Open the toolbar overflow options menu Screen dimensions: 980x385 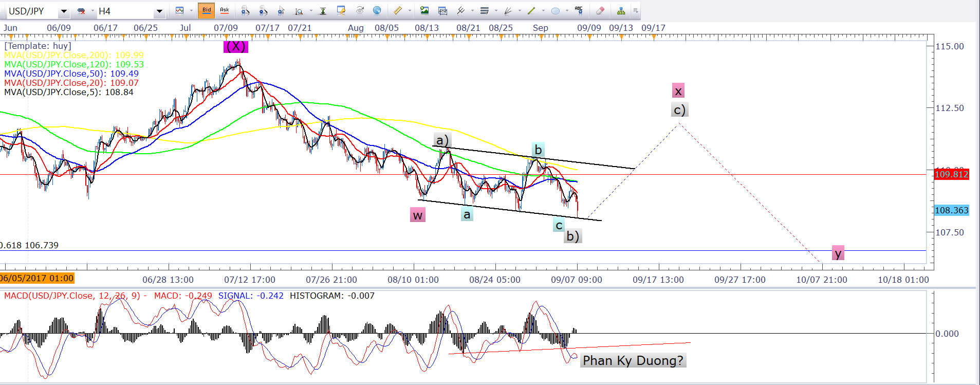(636, 11)
